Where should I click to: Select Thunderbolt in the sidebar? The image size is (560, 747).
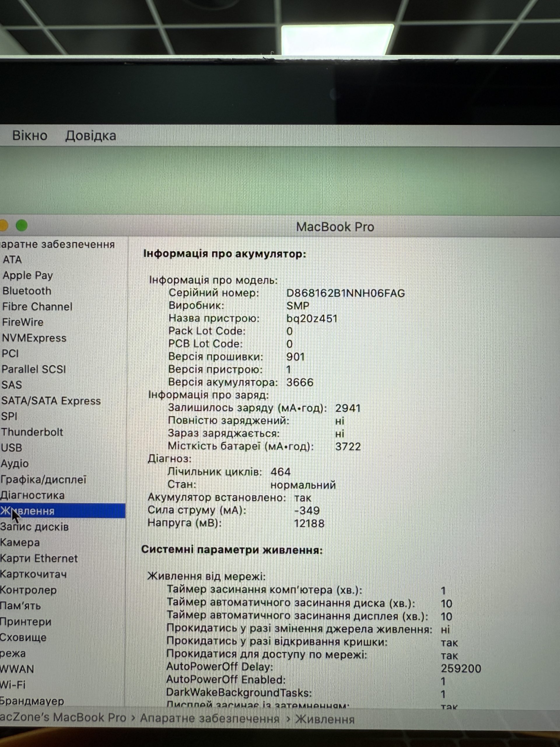pos(32,432)
